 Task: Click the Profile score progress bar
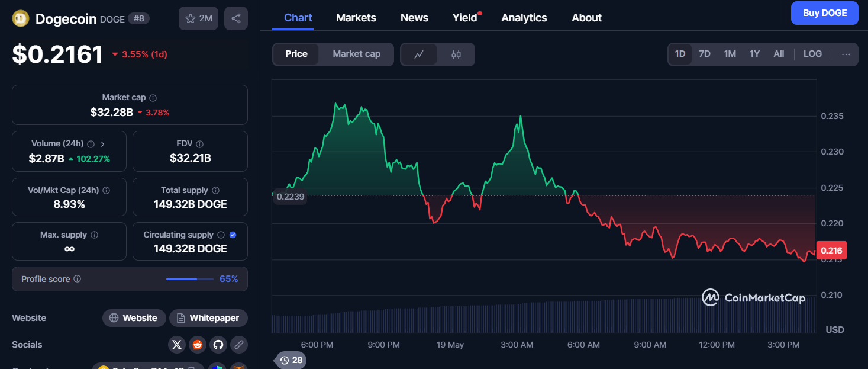(190, 279)
